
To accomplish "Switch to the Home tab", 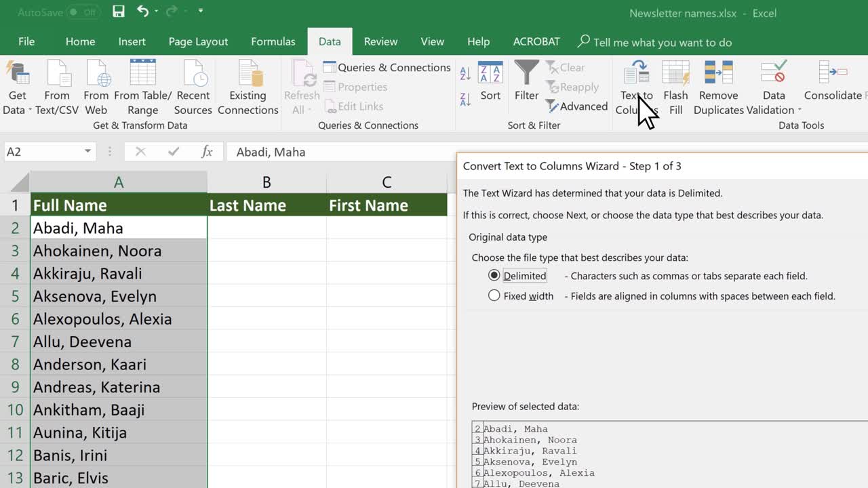I will [x=80, y=41].
